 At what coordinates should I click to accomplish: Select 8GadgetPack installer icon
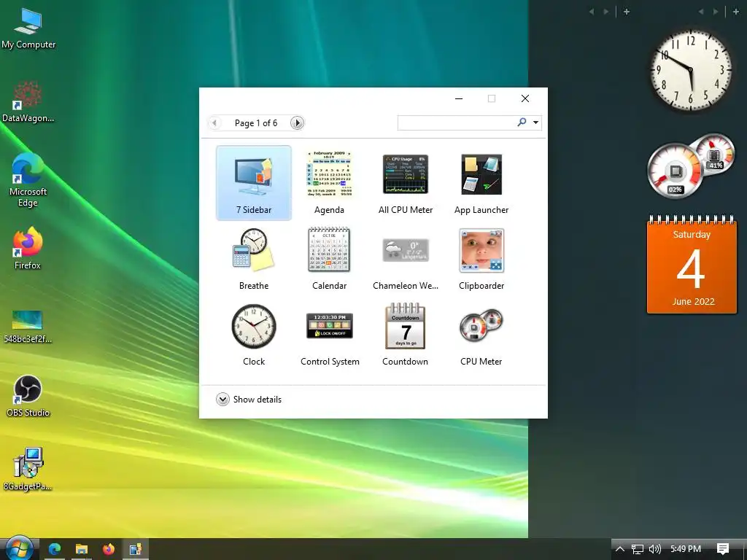(x=28, y=470)
